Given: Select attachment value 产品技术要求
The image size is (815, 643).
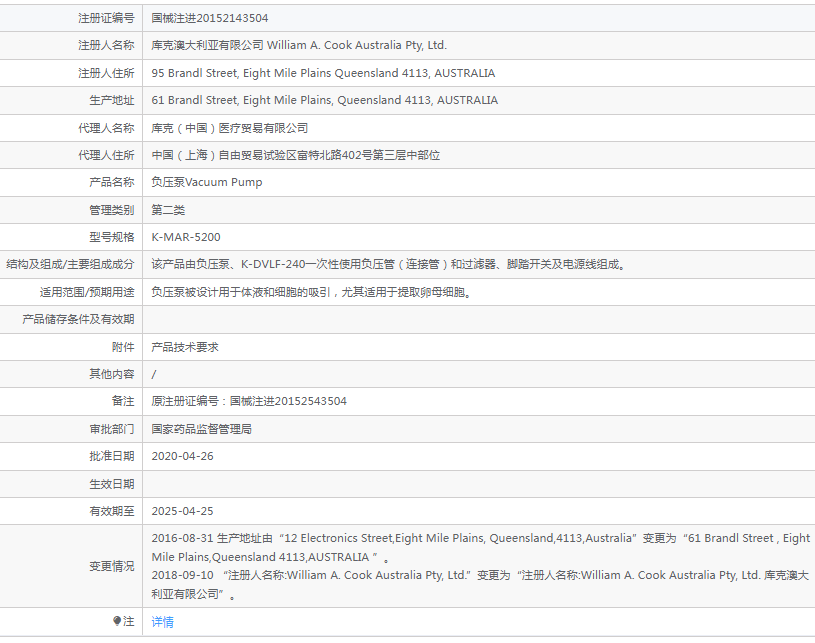Looking at the screenshot, I should (185, 347).
